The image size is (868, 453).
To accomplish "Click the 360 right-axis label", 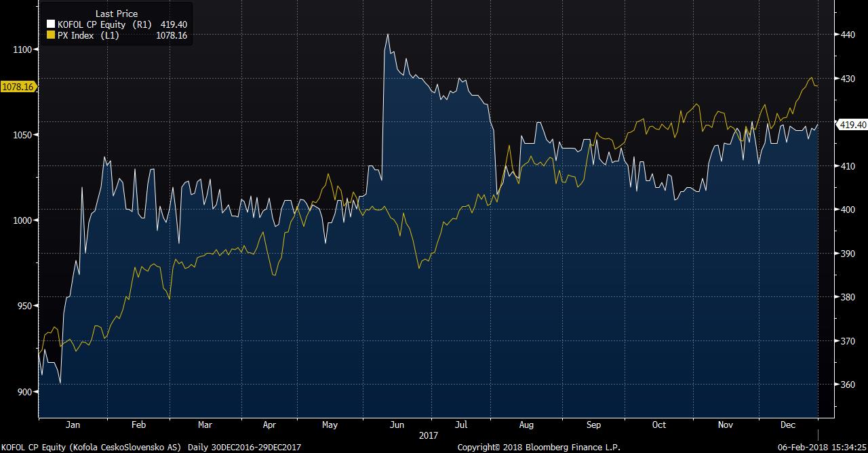I will click(x=848, y=385).
